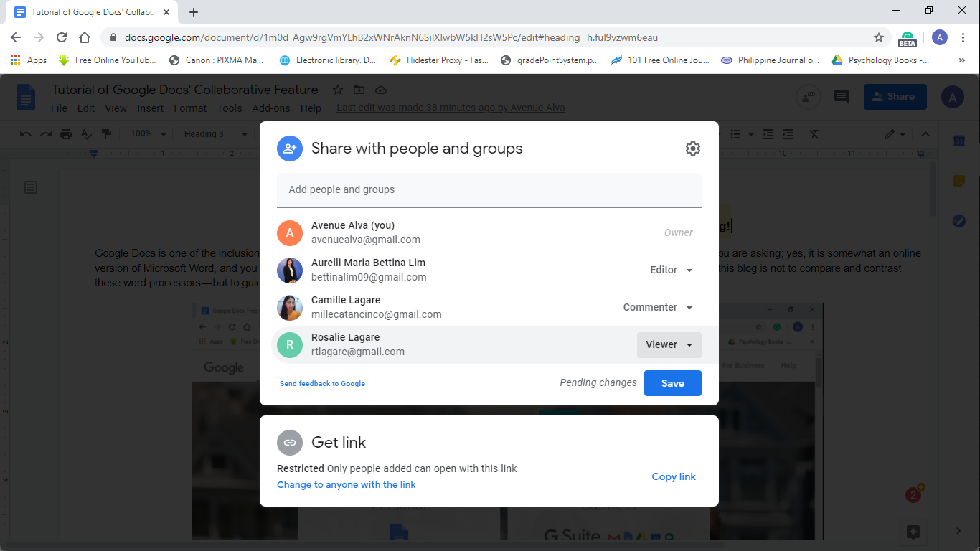This screenshot has width=980, height=551.
Task: Collapse the toolbar with the chevron icon
Action: (x=925, y=133)
